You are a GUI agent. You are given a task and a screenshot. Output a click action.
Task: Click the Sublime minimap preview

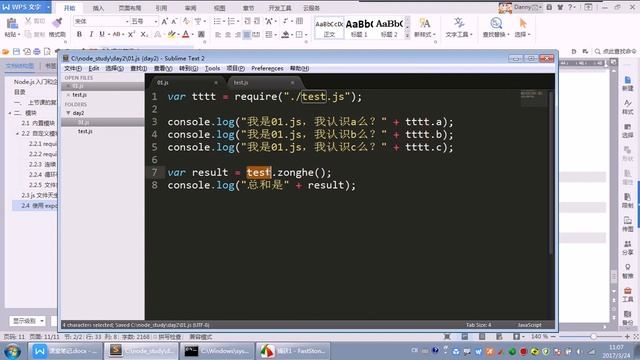[533, 98]
